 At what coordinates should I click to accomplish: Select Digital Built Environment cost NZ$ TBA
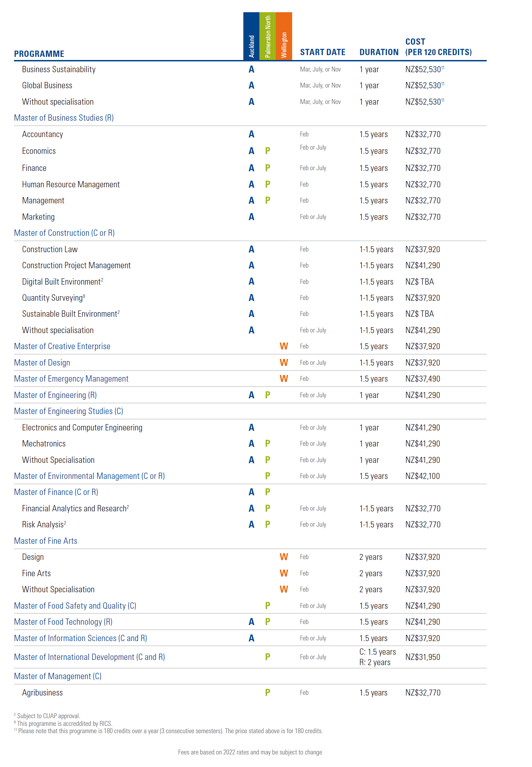coord(419,282)
